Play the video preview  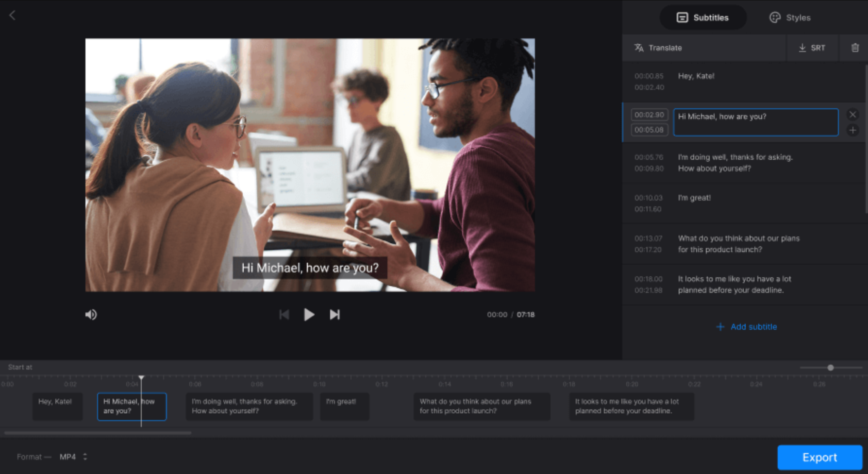[309, 314]
